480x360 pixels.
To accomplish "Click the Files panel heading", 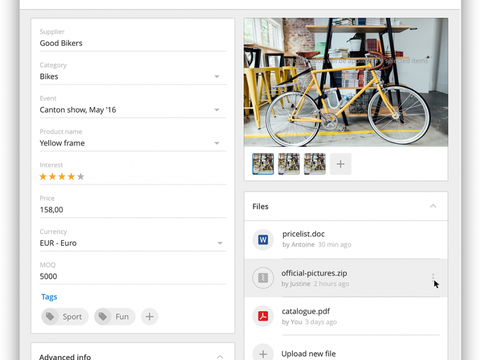I will click(x=260, y=207).
